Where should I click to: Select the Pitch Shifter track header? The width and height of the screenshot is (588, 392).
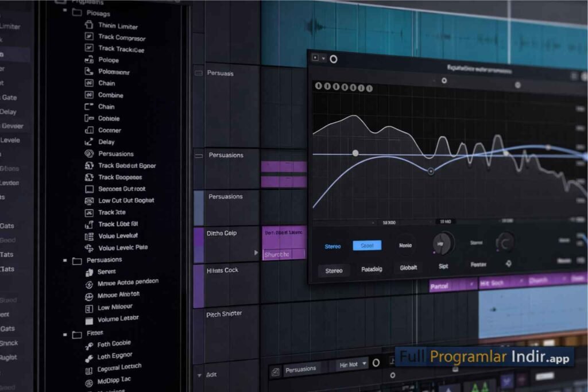coord(223,313)
